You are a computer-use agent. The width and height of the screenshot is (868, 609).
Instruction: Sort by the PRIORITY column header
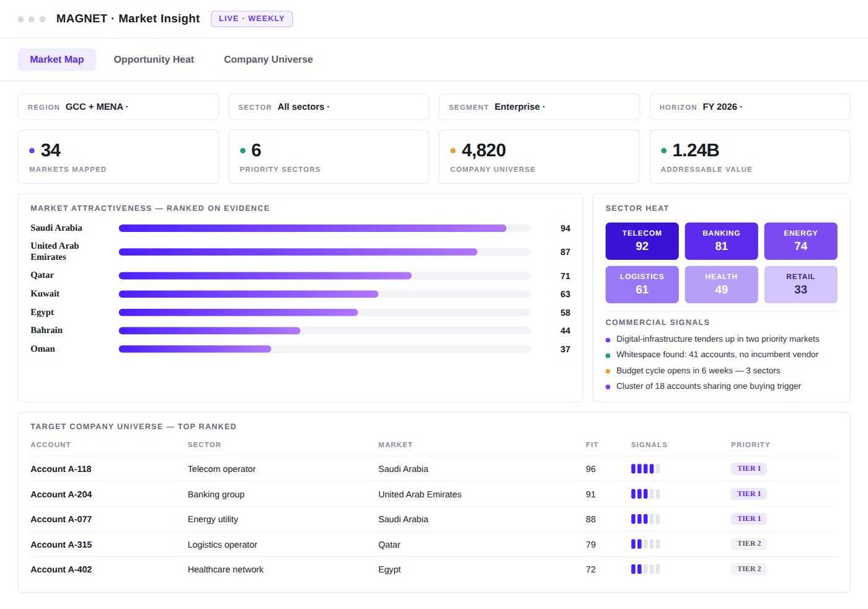(x=750, y=445)
